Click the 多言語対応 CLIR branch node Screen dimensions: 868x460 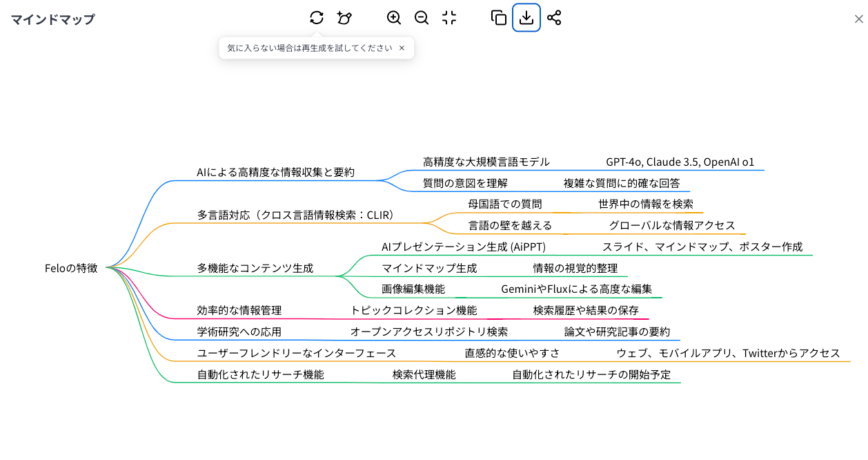297,215
